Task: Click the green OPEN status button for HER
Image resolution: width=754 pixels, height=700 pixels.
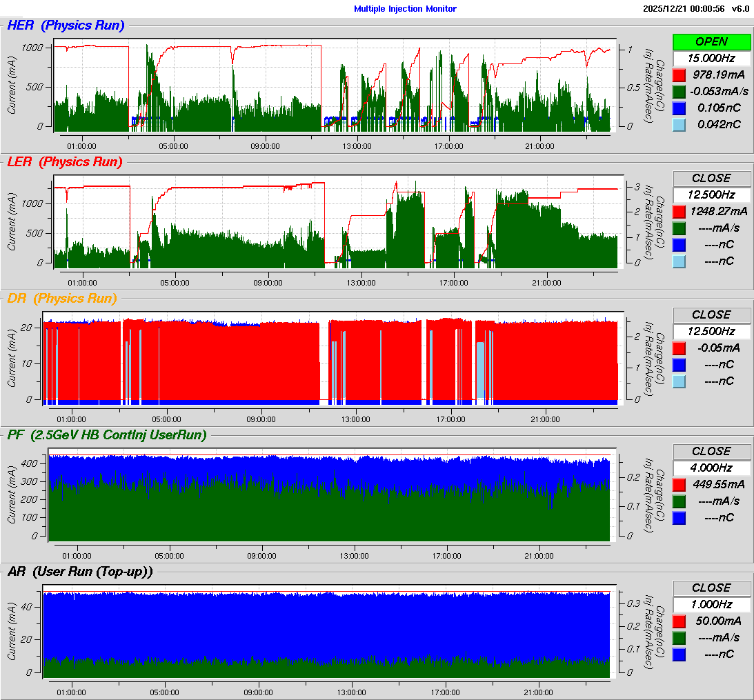Action: point(711,42)
